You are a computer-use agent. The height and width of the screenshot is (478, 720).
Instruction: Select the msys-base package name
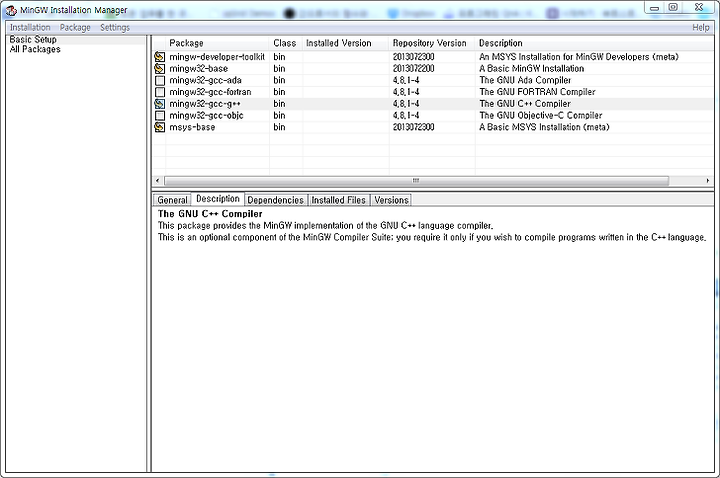click(192, 127)
